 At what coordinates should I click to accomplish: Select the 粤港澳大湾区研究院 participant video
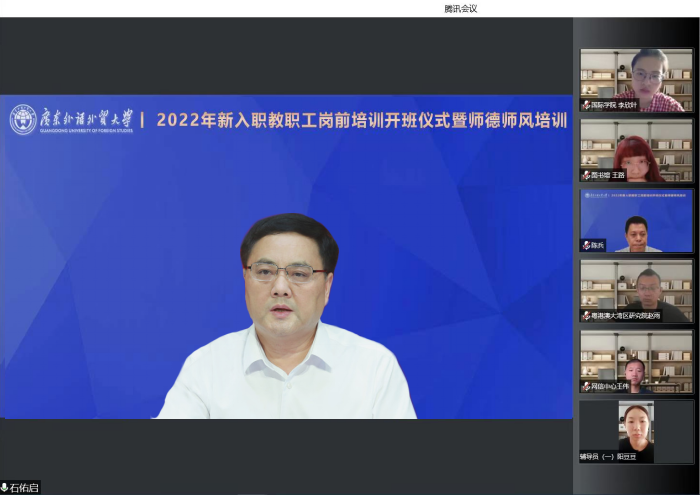[636, 290]
